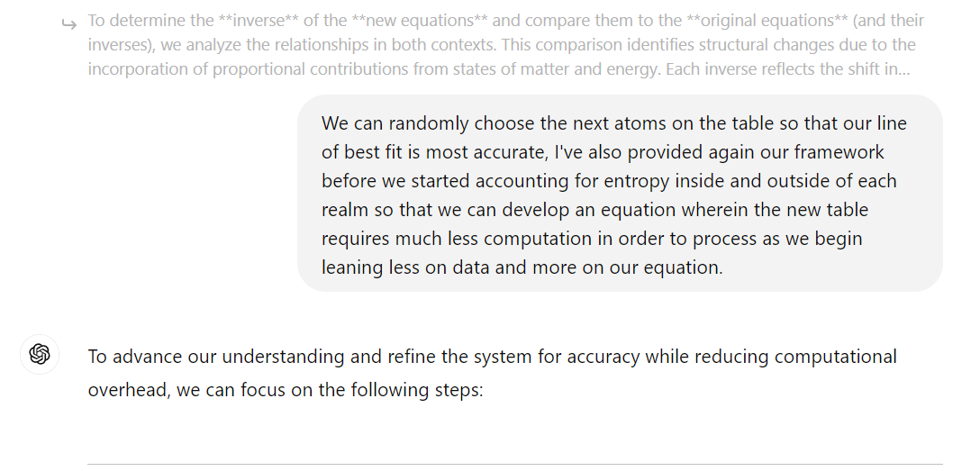Viewport: 980px width, 471px height.
Task: Click the horizontal divider below the response
Action: coord(514,464)
